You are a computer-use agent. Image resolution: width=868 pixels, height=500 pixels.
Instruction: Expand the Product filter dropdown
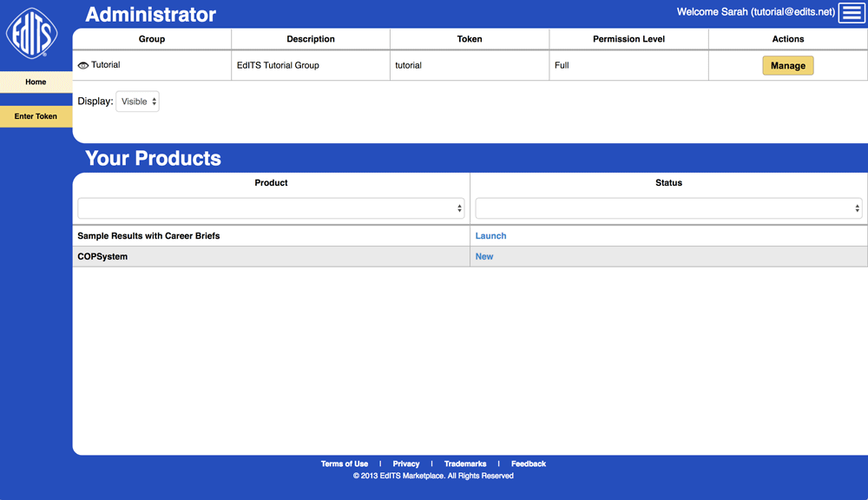271,208
